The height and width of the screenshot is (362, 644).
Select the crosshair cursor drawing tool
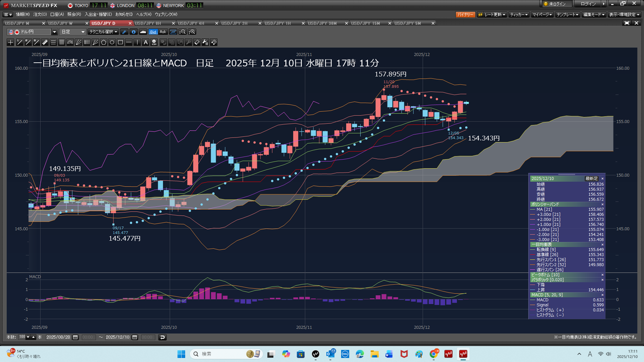point(11,42)
